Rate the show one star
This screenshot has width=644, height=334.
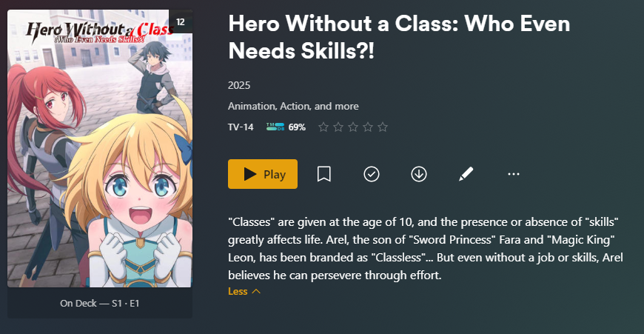point(323,127)
